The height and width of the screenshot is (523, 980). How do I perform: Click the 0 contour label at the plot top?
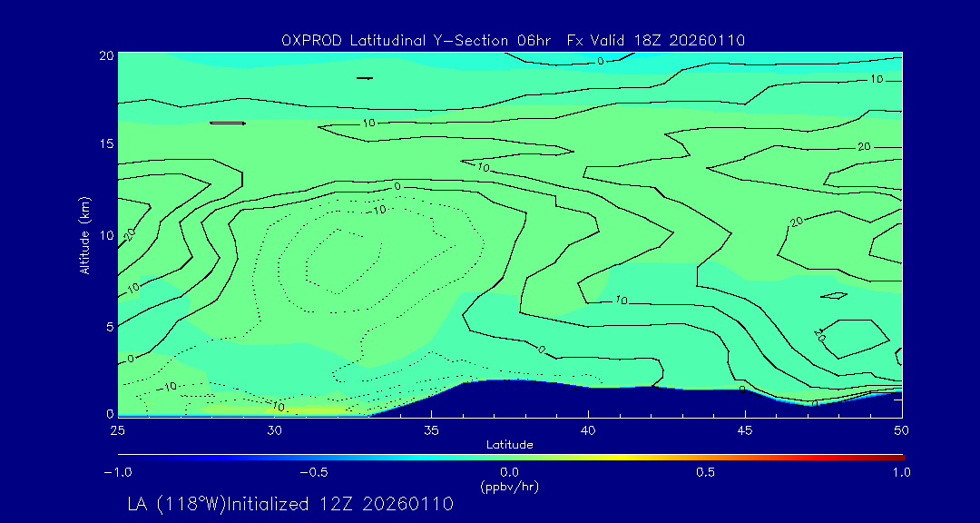(x=600, y=62)
